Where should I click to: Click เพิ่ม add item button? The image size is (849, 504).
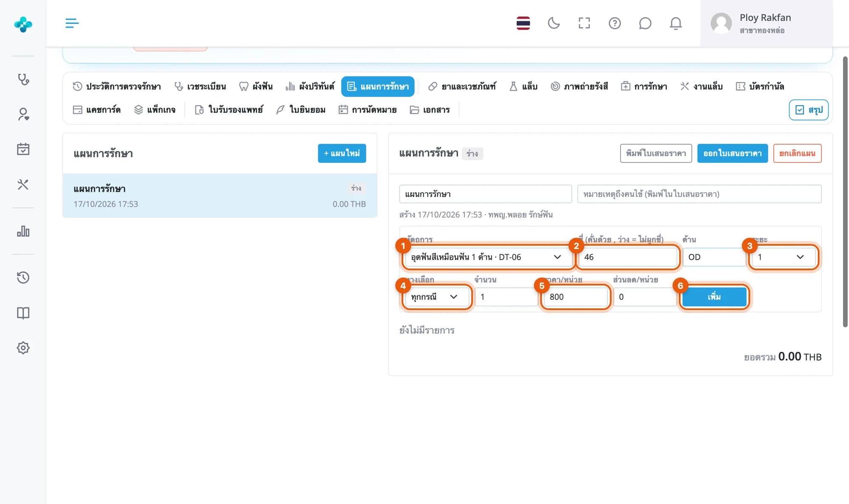[714, 297]
